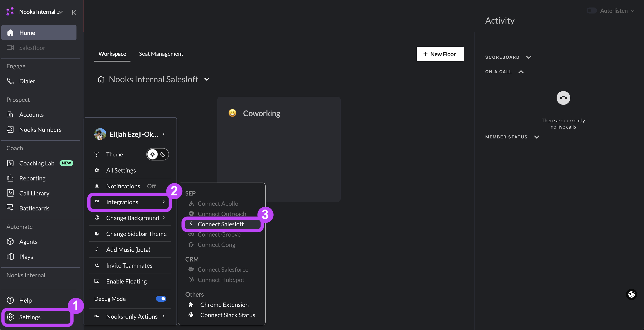Toggle the Auto-listen switch
This screenshot has height=330, width=644.
click(x=592, y=10)
